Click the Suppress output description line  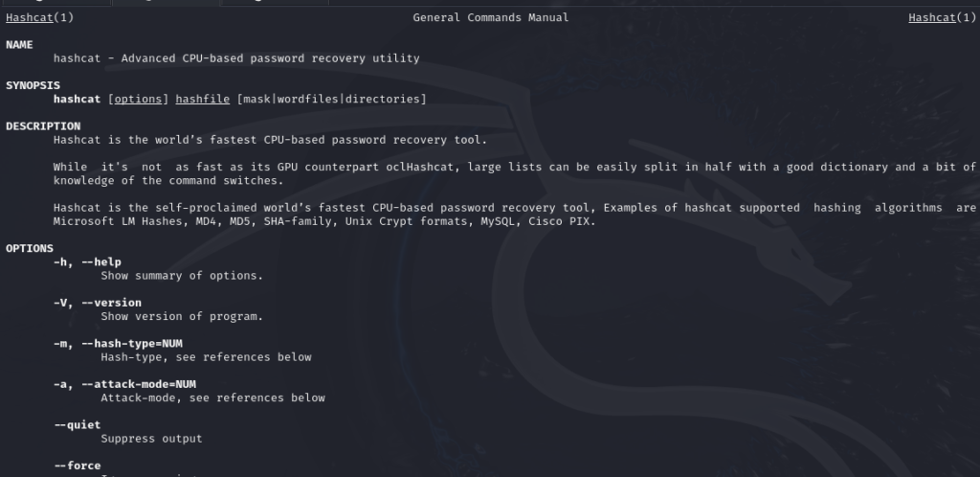point(152,439)
